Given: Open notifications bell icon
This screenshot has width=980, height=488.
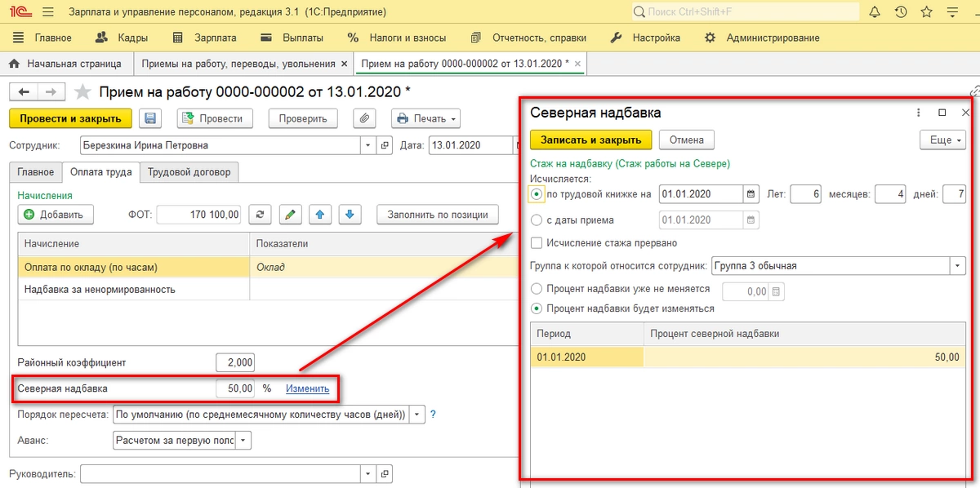Looking at the screenshot, I should click(x=875, y=12).
